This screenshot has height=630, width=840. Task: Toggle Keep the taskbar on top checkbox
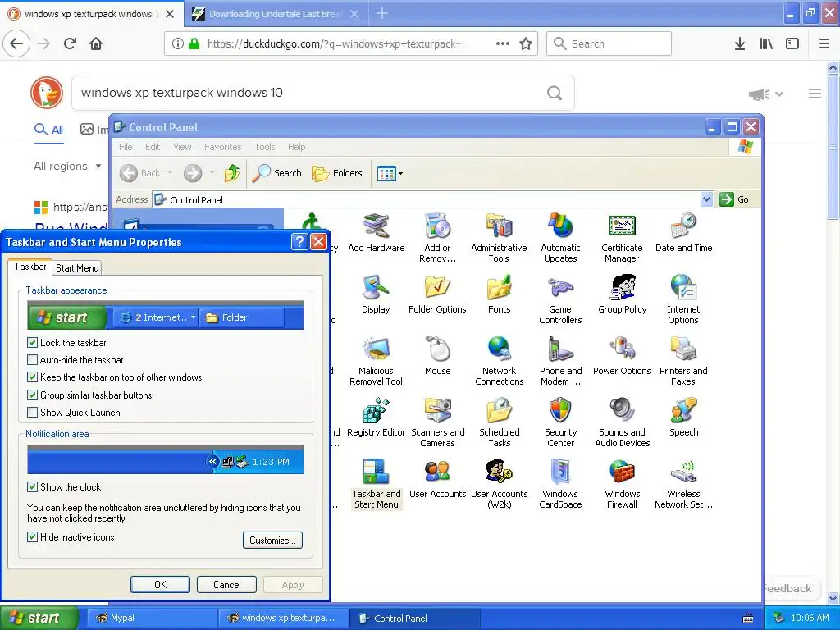(32, 377)
